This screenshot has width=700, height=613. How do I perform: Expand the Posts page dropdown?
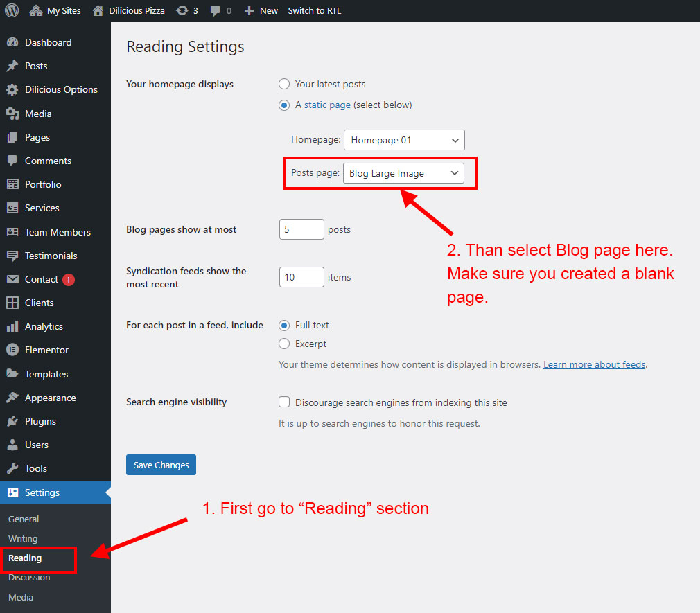[x=403, y=173]
